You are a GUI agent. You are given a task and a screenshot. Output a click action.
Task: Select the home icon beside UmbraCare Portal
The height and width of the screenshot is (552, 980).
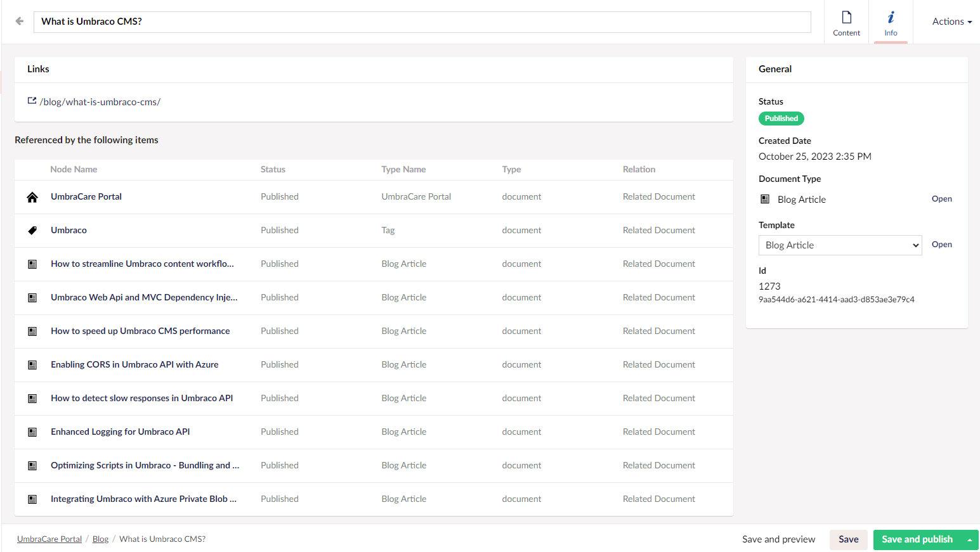tap(32, 196)
